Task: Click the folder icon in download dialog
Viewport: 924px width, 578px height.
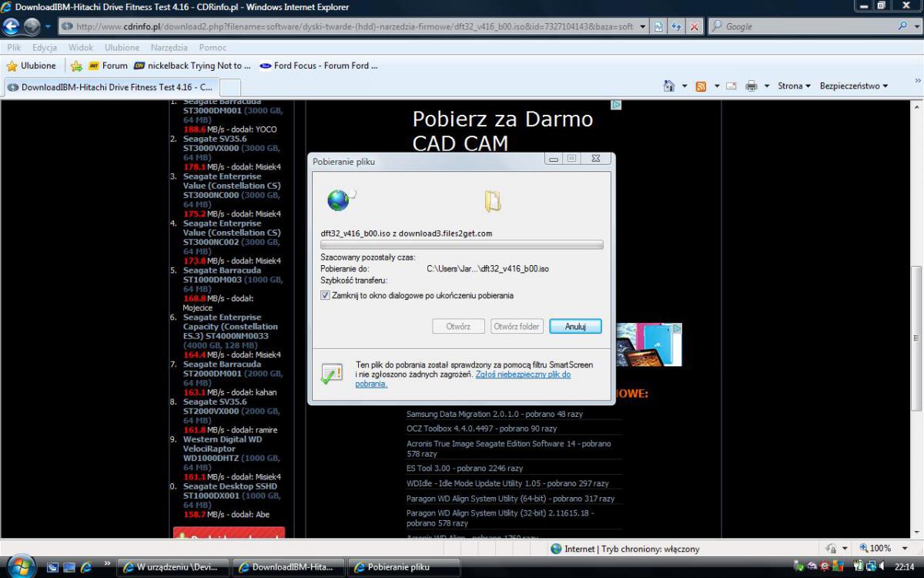Action: [493, 200]
